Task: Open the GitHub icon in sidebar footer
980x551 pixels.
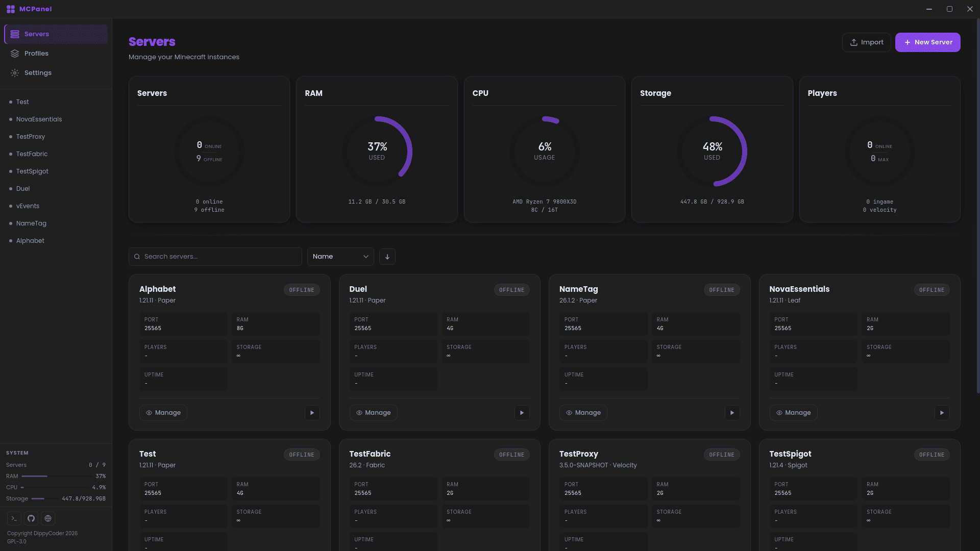Action: 31,518
